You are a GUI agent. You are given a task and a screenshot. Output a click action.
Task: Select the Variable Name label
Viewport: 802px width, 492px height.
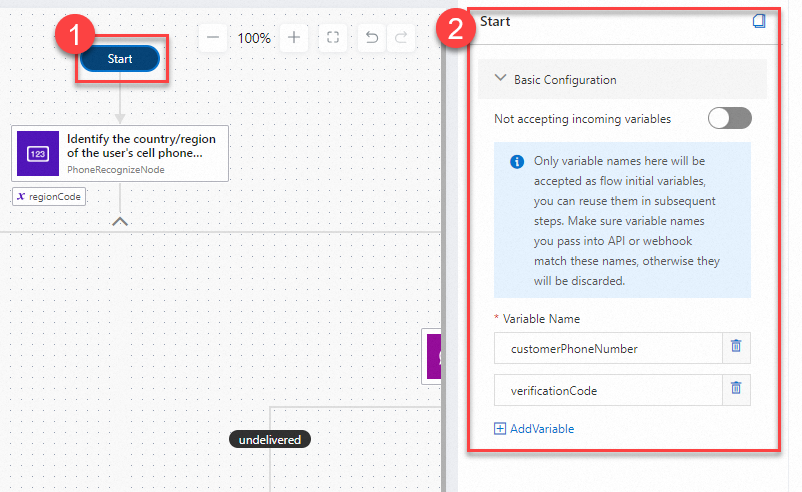[542, 319]
